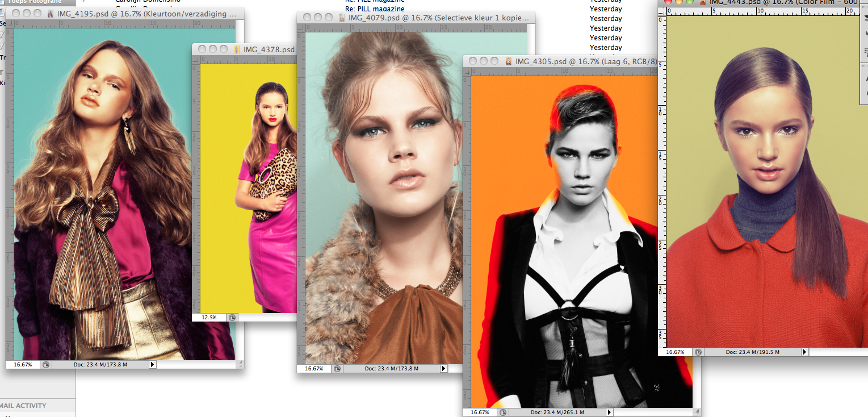Click the IMG_4079.psd Selectieve kleur title text

[x=439, y=18]
